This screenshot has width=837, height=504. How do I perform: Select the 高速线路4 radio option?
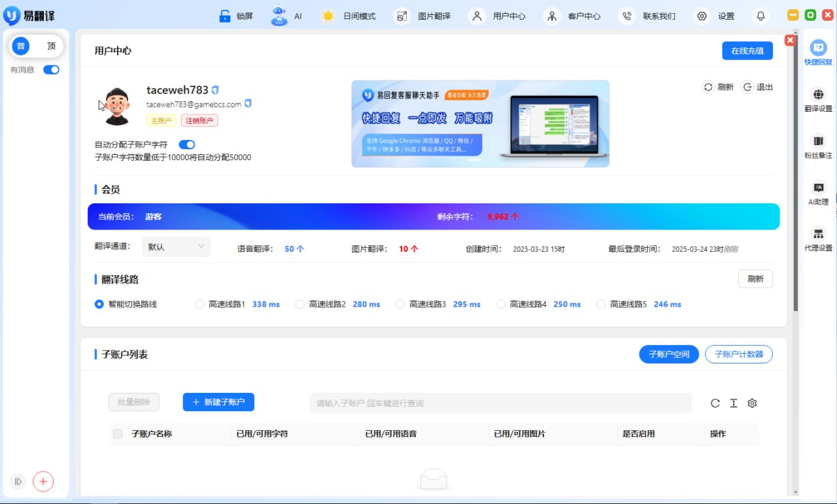501,304
